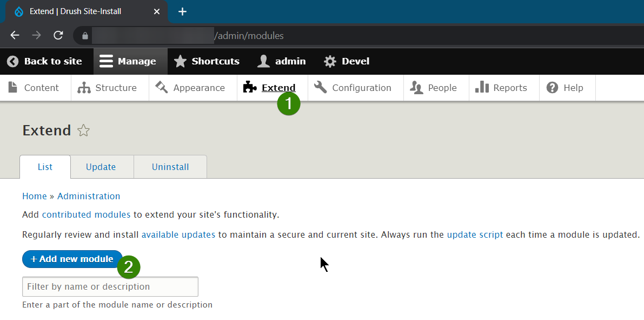The width and height of the screenshot is (644, 320).
Task: Click the Help question-mark icon
Action: coord(553,87)
